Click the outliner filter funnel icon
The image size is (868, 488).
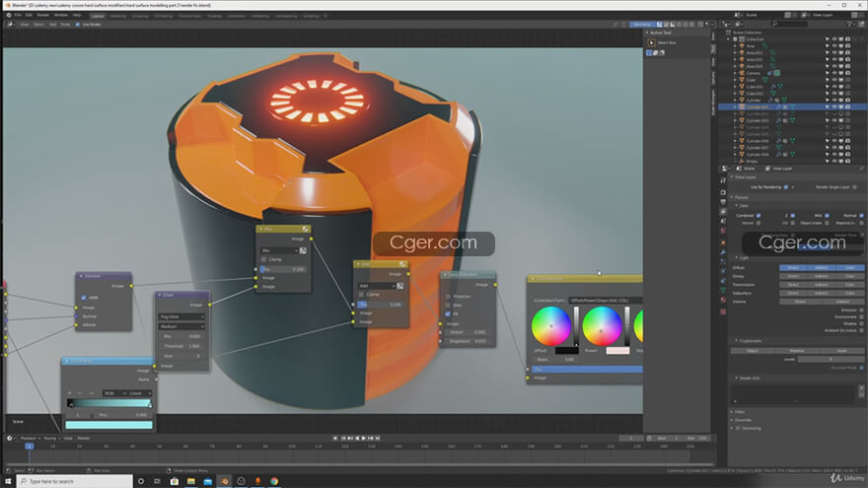[850, 24]
